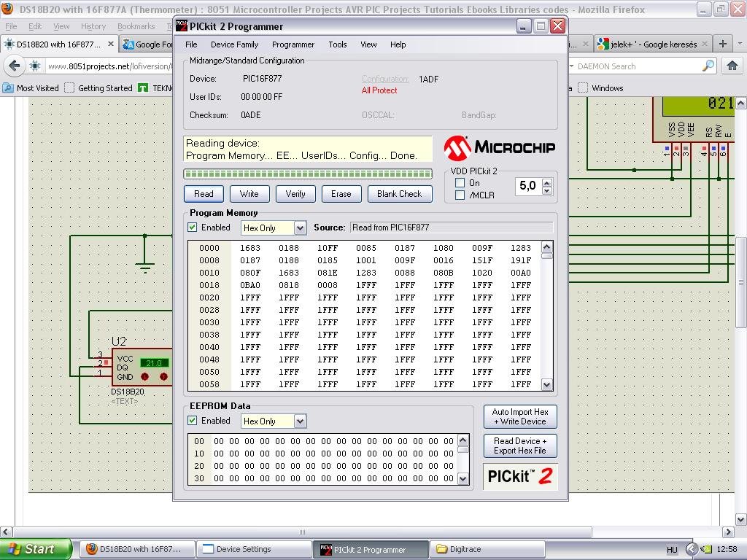This screenshot has width=747, height=560.
Task: Switch to the Google tab in Firefox
Action: tap(147, 44)
